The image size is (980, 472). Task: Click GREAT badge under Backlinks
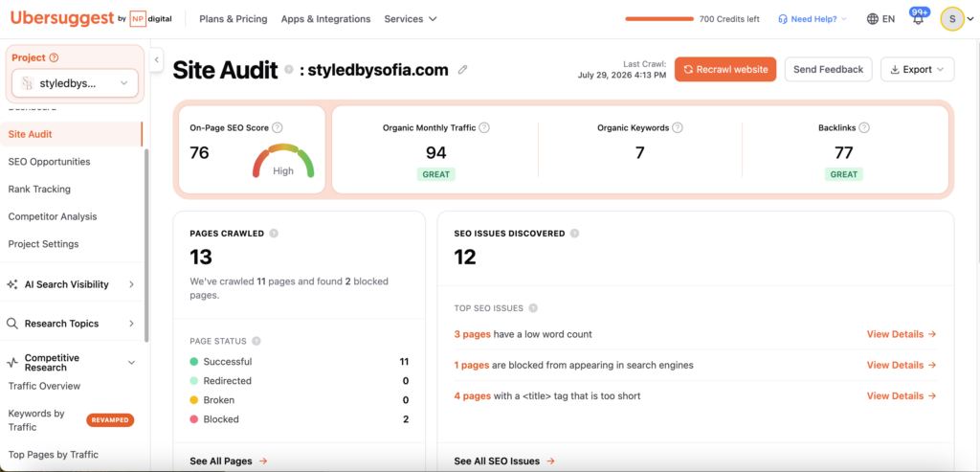pyautogui.click(x=844, y=174)
